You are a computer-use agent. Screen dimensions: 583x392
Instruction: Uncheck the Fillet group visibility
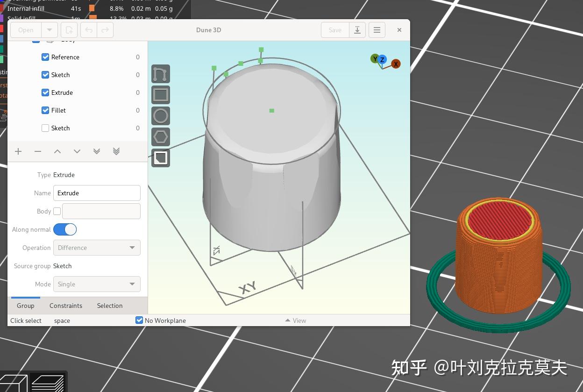pos(45,110)
